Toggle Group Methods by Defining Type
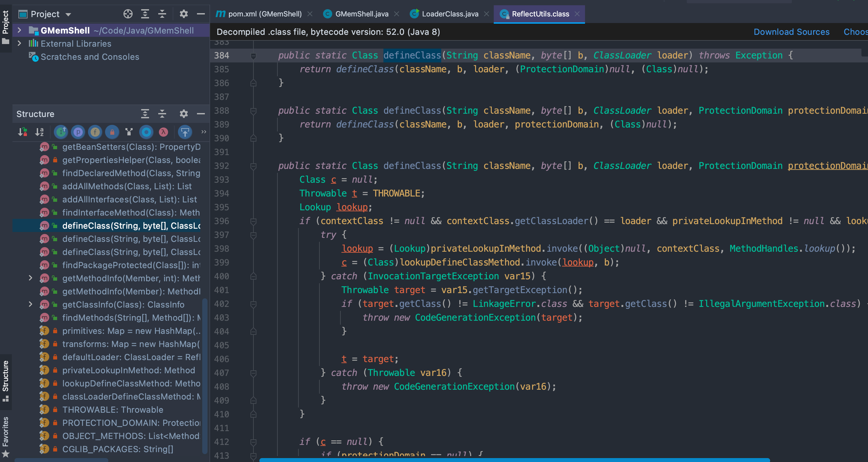Screen dimensions: 868x462 click(x=129, y=132)
